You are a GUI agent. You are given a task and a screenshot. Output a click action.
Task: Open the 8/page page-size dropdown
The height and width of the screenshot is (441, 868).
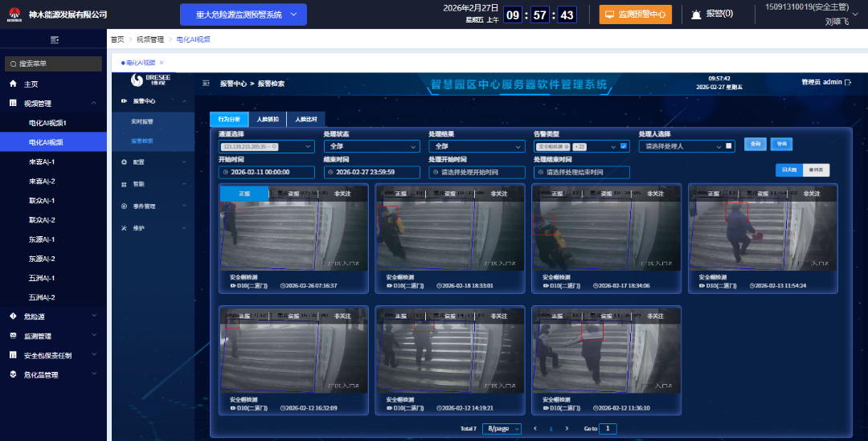[x=502, y=429]
